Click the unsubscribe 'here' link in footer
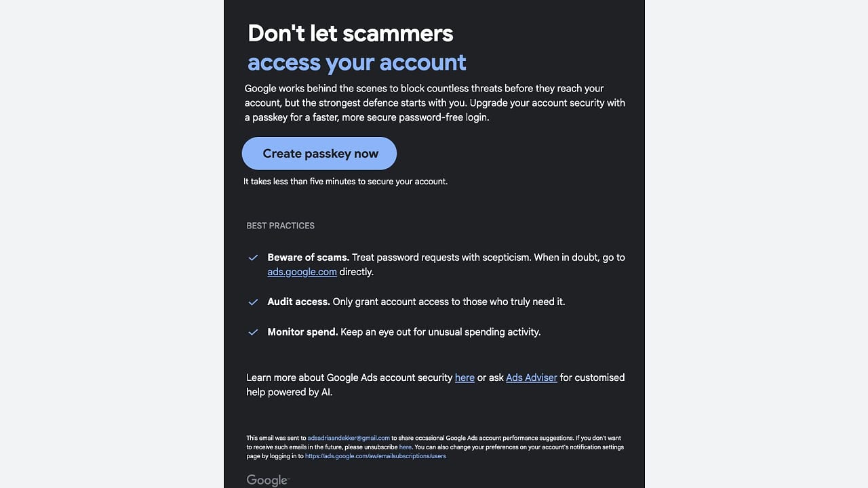Image resolution: width=868 pixels, height=488 pixels. tap(405, 447)
